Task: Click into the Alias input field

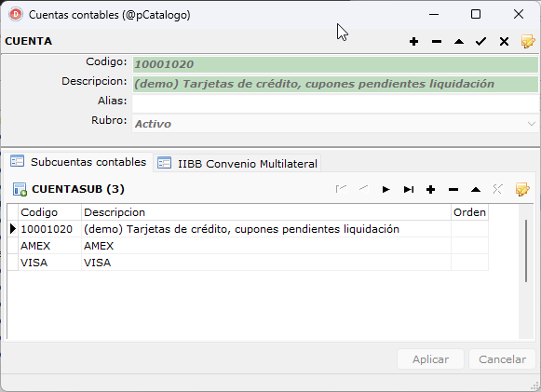Action: [335, 103]
